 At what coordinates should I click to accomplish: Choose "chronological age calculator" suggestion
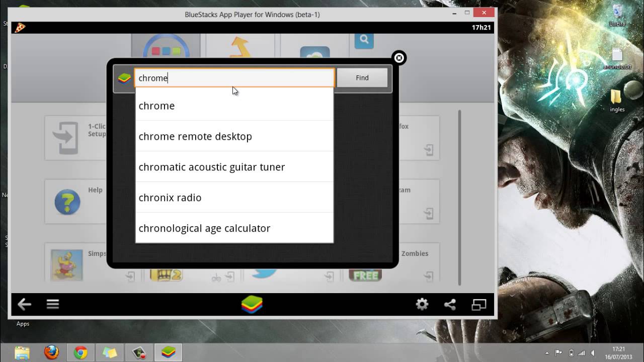click(234, 228)
